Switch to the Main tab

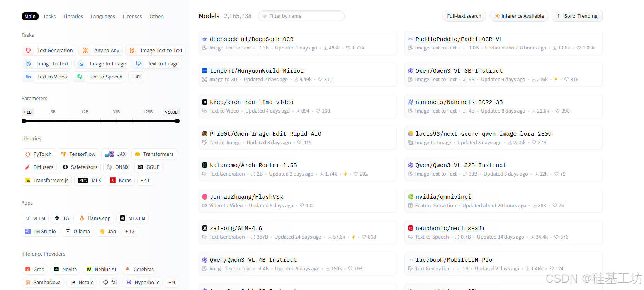pos(30,16)
